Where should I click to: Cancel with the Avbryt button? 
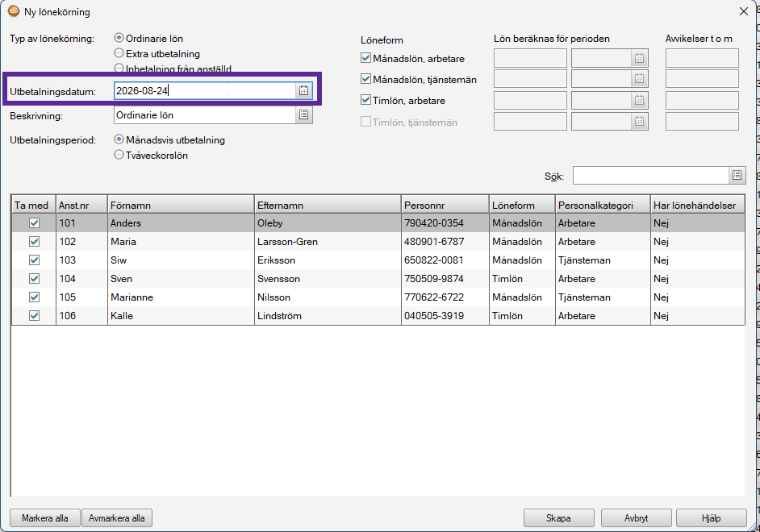tap(637, 518)
